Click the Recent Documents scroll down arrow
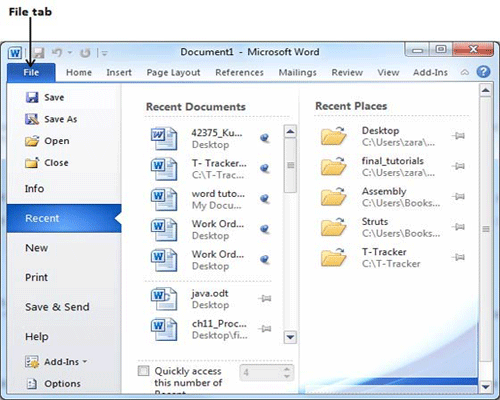This screenshot has height=400, width=500. coord(290,337)
